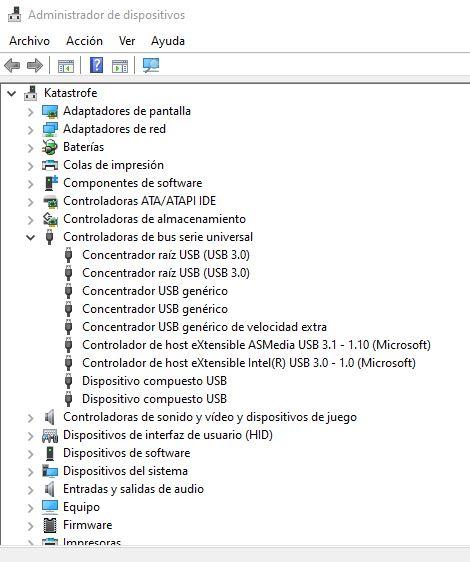Select the Katastrofe computer name
Image resolution: width=470 pixels, height=562 pixels.
(x=71, y=93)
